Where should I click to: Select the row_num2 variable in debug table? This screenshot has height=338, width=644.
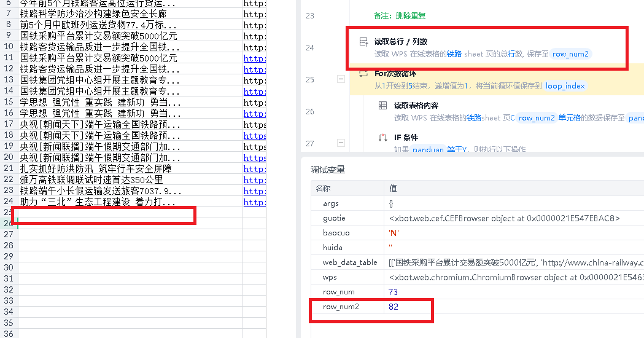click(338, 307)
